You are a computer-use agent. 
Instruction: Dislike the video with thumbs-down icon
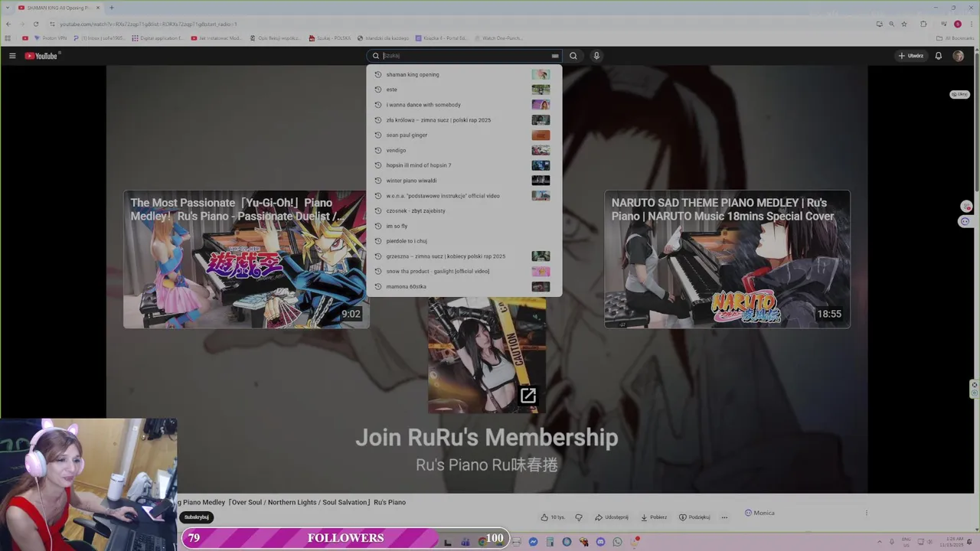pyautogui.click(x=579, y=517)
